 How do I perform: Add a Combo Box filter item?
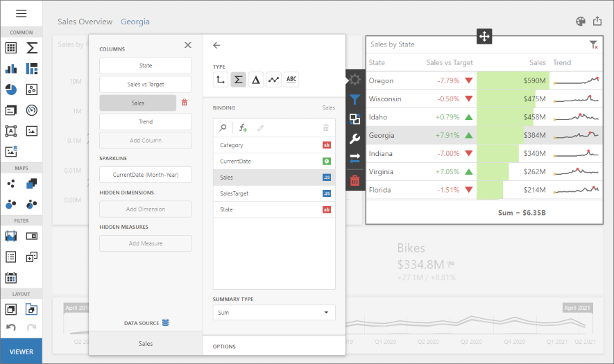coord(32,236)
